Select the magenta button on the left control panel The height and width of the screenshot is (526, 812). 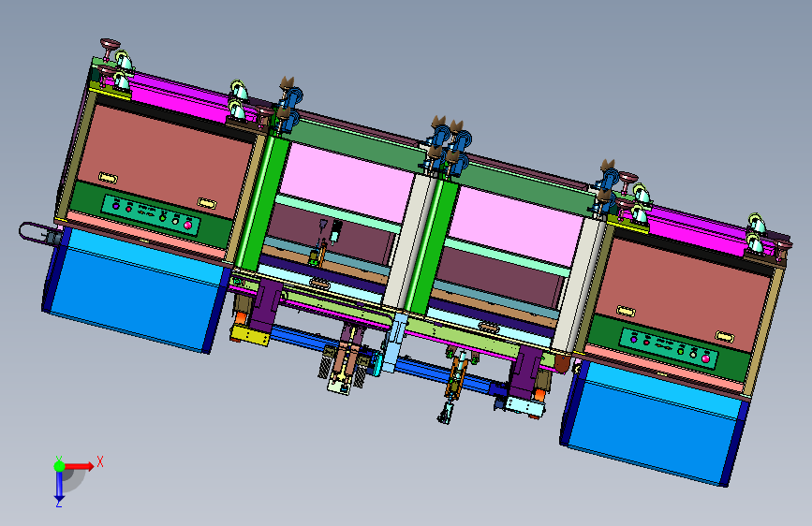[x=188, y=226]
